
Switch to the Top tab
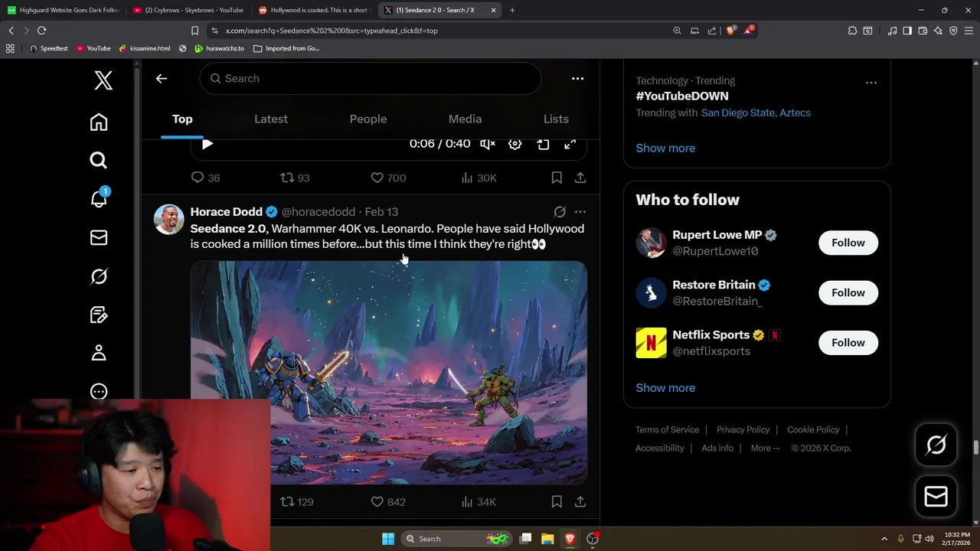tap(182, 119)
